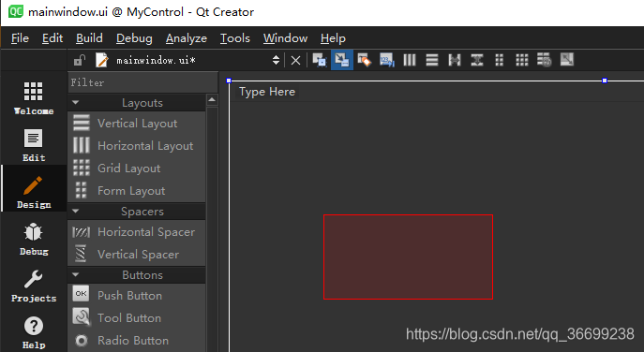Open the Help menu
Image resolution: width=644 pixels, height=352 pixels.
point(333,38)
